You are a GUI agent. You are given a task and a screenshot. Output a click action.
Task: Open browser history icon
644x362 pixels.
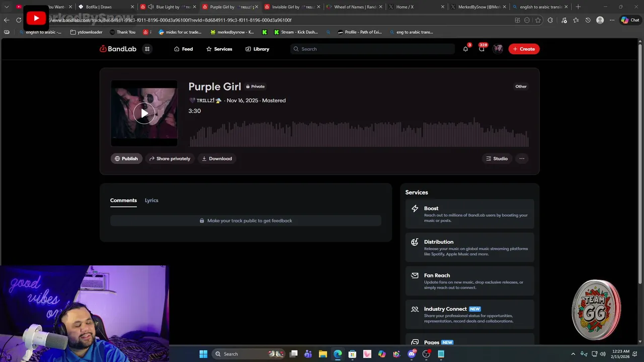point(588,20)
